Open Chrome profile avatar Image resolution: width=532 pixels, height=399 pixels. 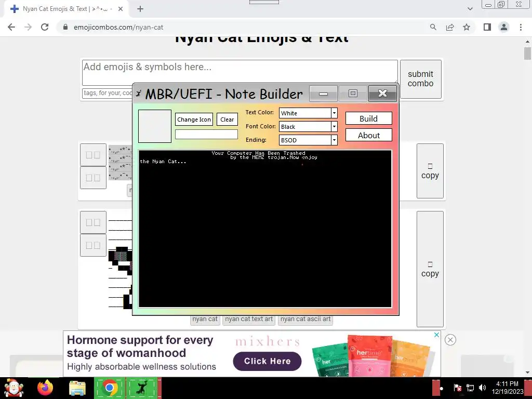click(504, 27)
